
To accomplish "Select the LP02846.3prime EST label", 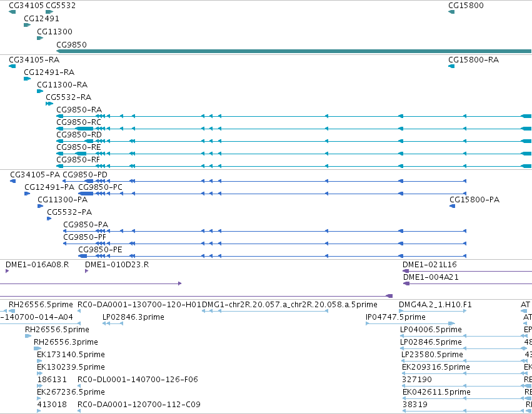I will [x=133, y=317].
